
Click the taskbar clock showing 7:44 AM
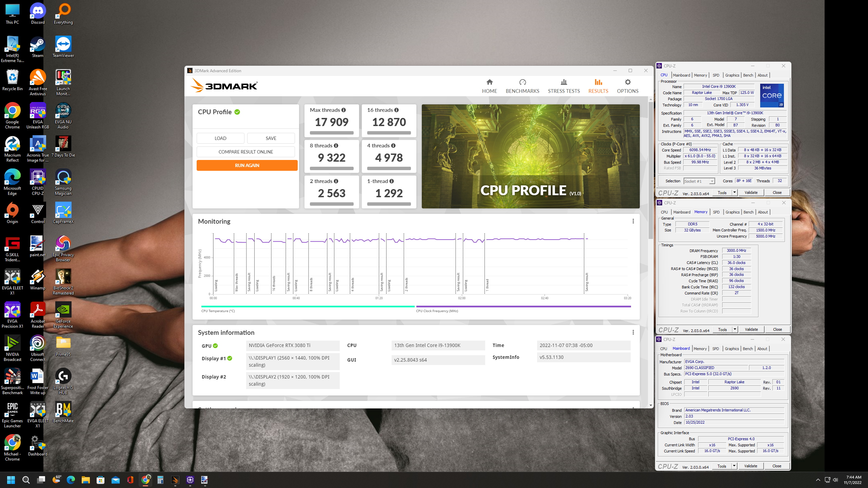coord(853,480)
